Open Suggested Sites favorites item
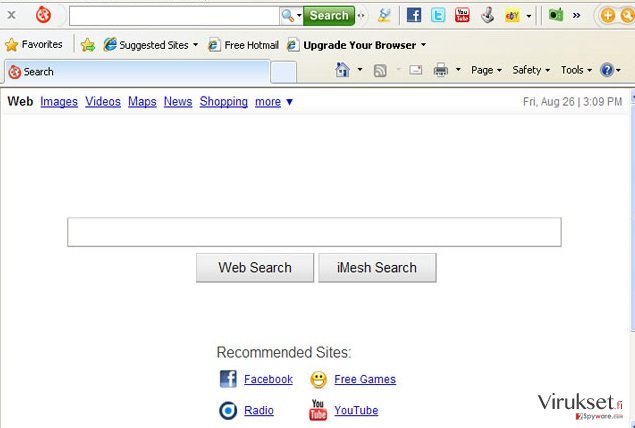635x428 pixels. (x=151, y=45)
